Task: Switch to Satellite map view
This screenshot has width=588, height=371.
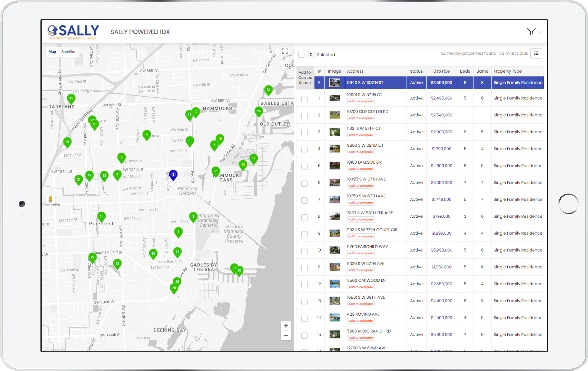Action: [x=68, y=52]
